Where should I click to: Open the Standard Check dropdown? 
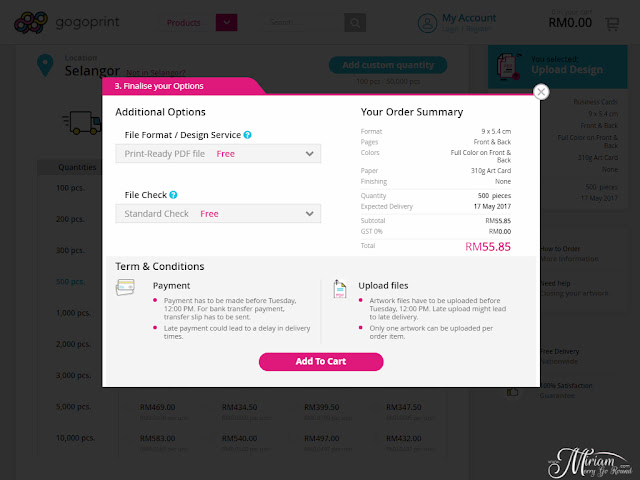click(218, 214)
